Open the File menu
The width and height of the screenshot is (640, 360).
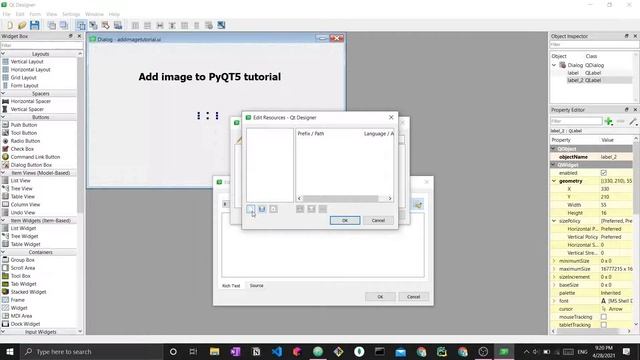click(x=7, y=14)
